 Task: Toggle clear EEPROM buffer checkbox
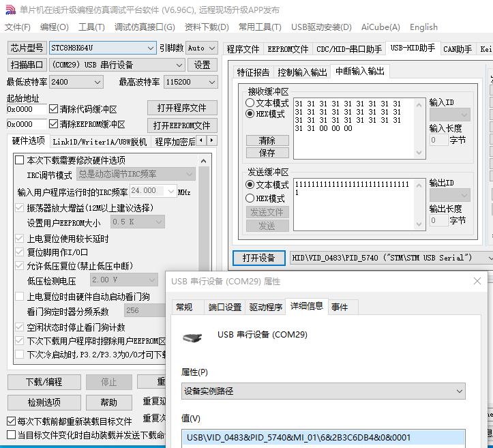coord(54,124)
